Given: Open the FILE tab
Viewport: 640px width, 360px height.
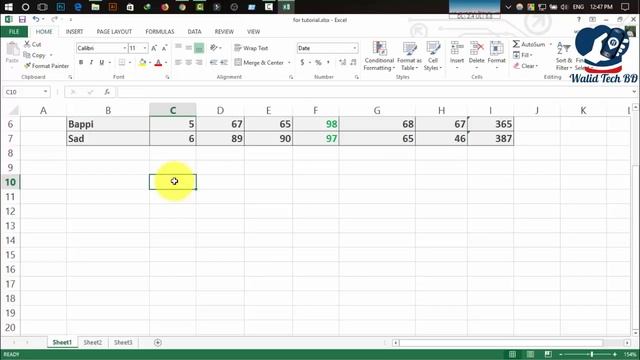Looking at the screenshot, I should 14,31.
